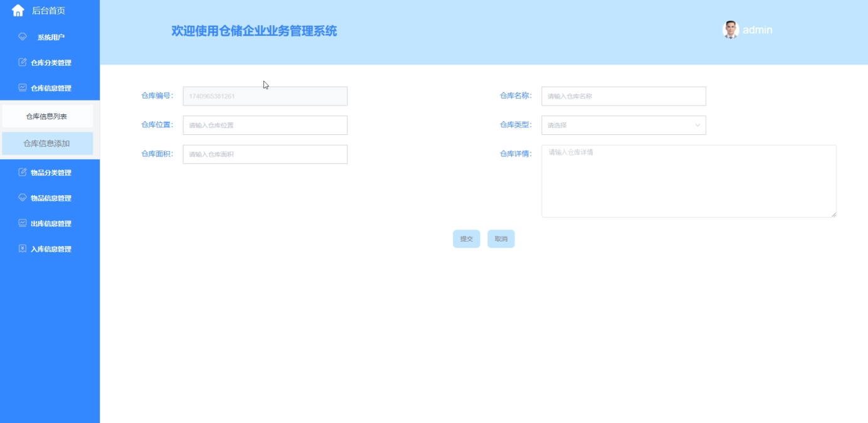Click the 仓库详情 label

click(x=516, y=154)
